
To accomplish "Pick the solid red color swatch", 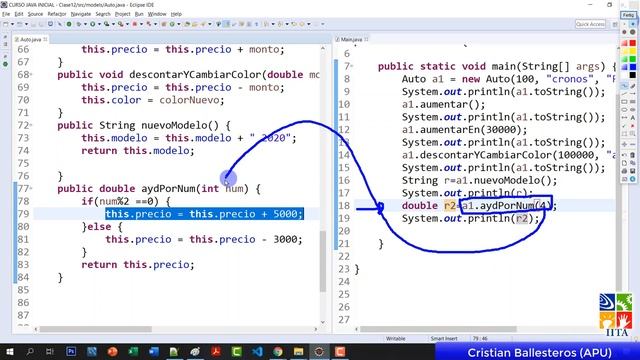I will click(x=633, y=43).
